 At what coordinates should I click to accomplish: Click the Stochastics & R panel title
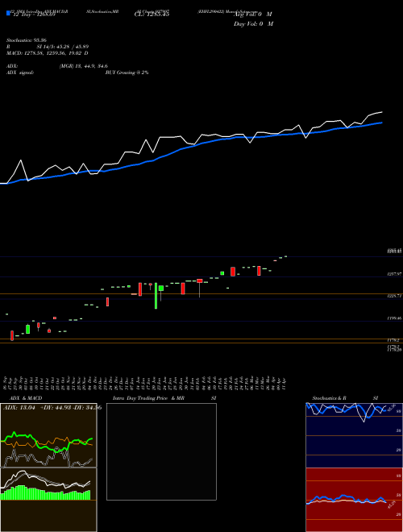click(330, 398)
